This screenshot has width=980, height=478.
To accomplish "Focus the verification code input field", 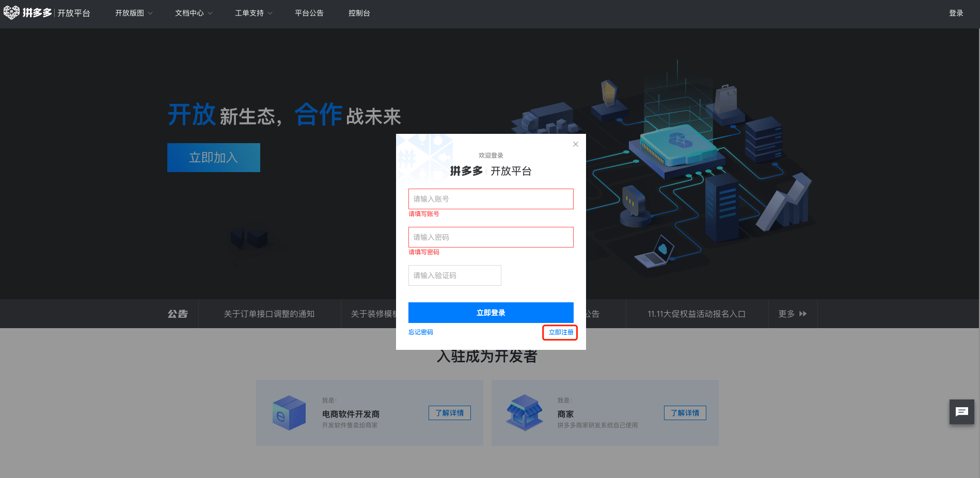I will pos(454,275).
